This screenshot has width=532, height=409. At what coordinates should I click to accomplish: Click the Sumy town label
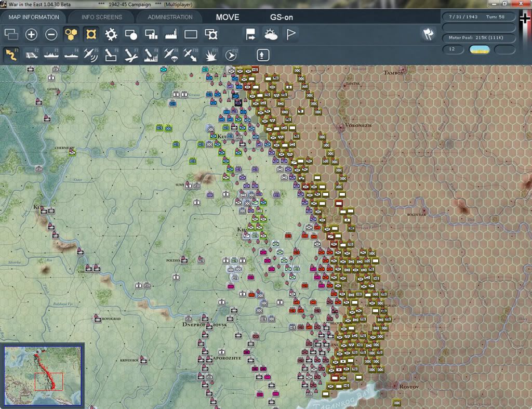[x=180, y=185]
